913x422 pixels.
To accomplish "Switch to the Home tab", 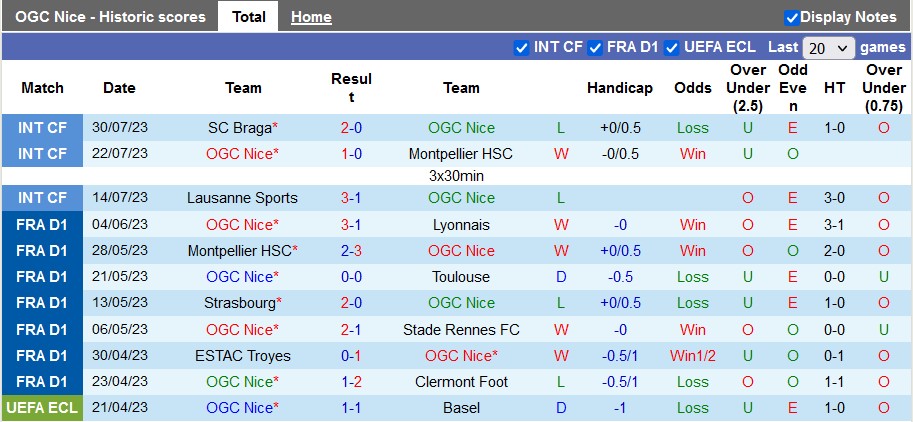I will [x=311, y=17].
